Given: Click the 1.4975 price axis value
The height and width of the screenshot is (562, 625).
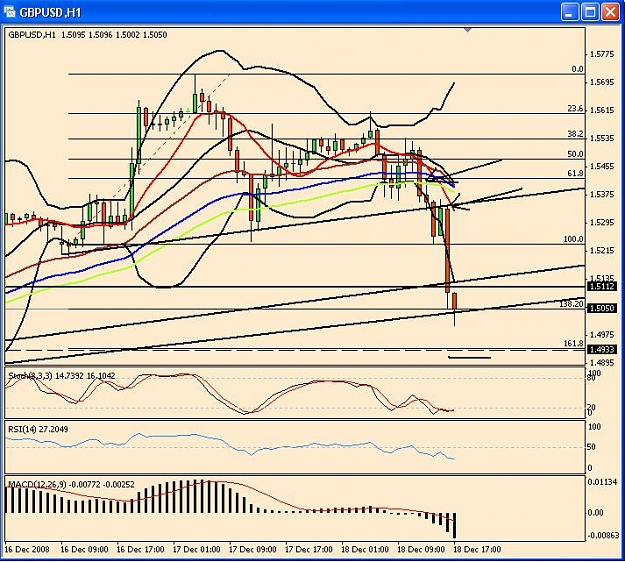Looking at the screenshot, I should [602, 334].
